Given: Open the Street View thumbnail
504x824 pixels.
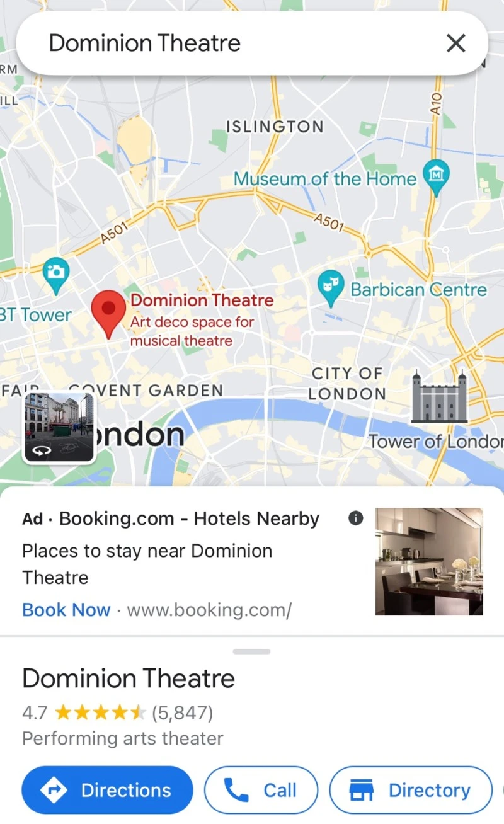Looking at the screenshot, I should point(59,427).
